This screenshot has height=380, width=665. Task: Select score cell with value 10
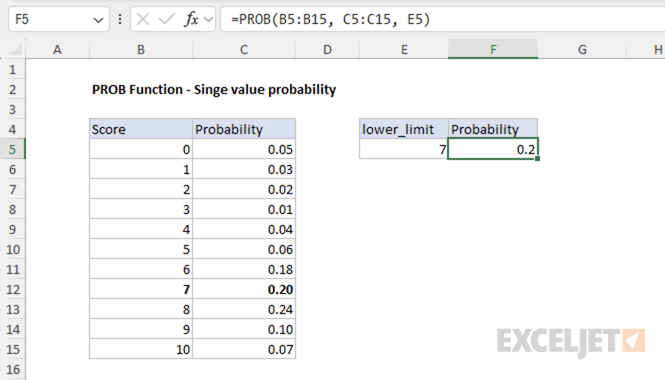pyautogui.click(x=141, y=349)
